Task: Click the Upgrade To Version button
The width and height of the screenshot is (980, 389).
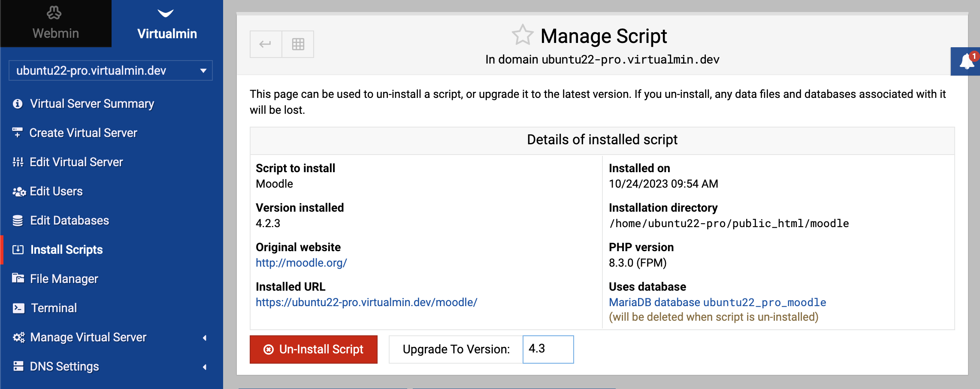Action: tap(456, 349)
